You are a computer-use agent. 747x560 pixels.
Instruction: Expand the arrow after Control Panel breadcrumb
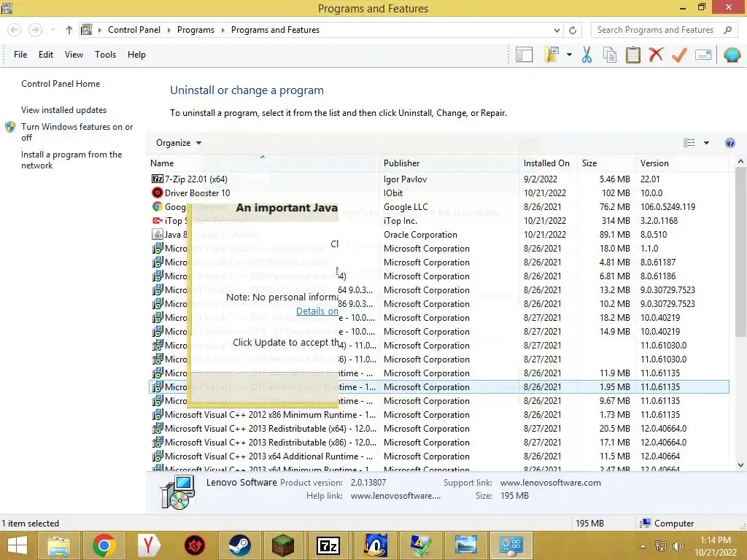pyautogui.click(x=169, y=30)
